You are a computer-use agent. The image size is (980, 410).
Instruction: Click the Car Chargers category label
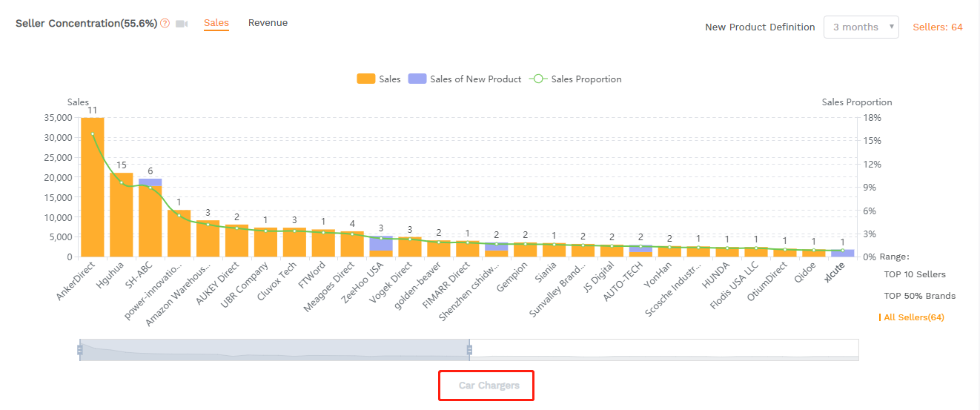tap(489, 386)
